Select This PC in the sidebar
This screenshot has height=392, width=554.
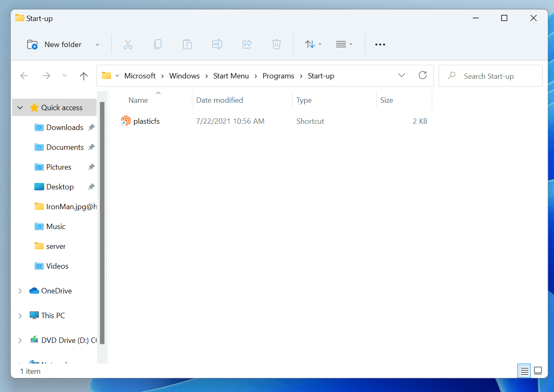point(53,316)
